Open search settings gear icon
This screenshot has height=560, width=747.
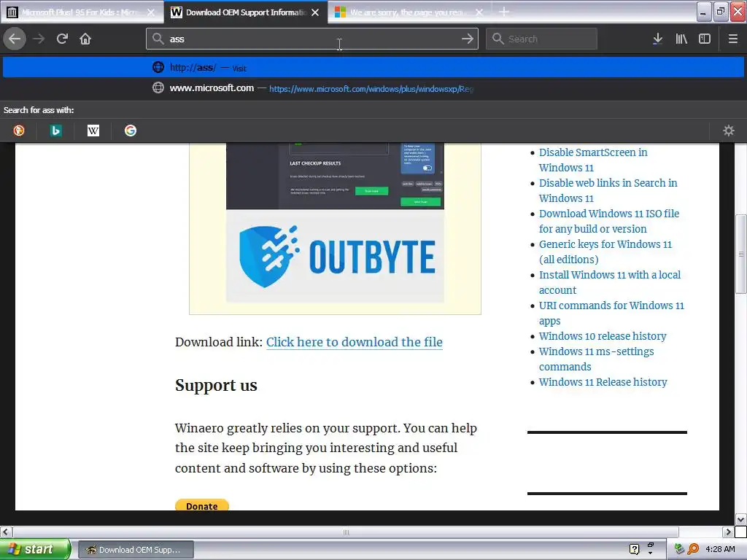click(x=729, y=131)
